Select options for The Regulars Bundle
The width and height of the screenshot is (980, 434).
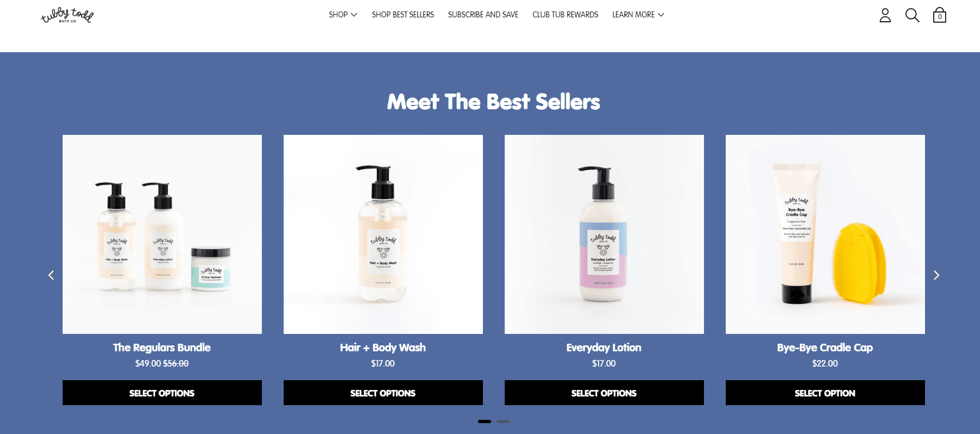tap(162, 393)
